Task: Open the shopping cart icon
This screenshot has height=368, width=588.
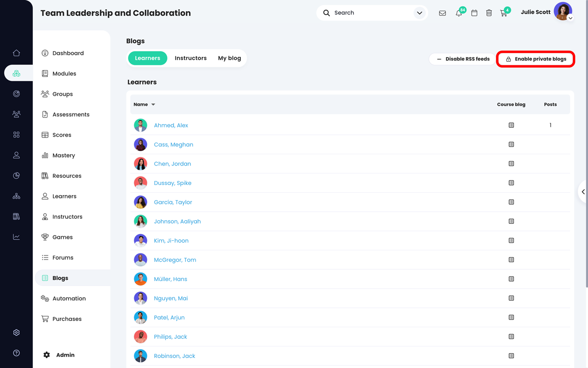Action: click(x=504, y=13)
